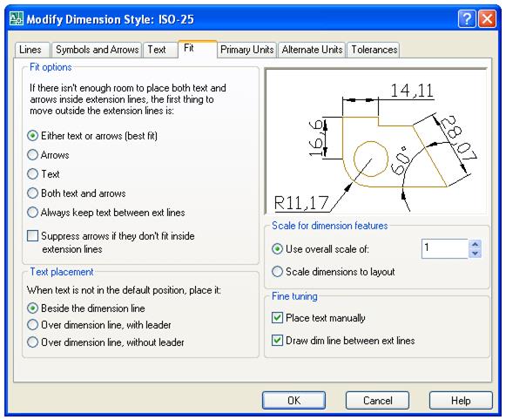Open the Primary Units tab
The height and width of the screenshot is (420, 506).
point(246,50)
